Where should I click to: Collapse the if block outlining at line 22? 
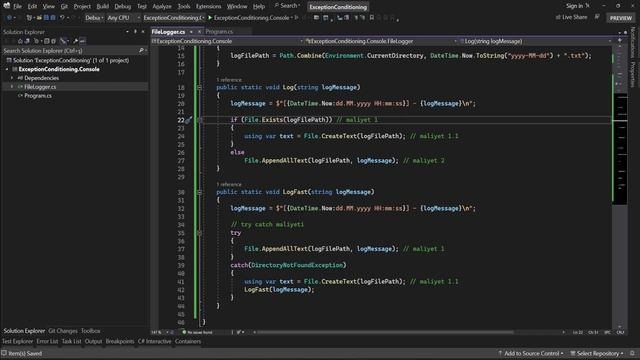click(199, 120)
